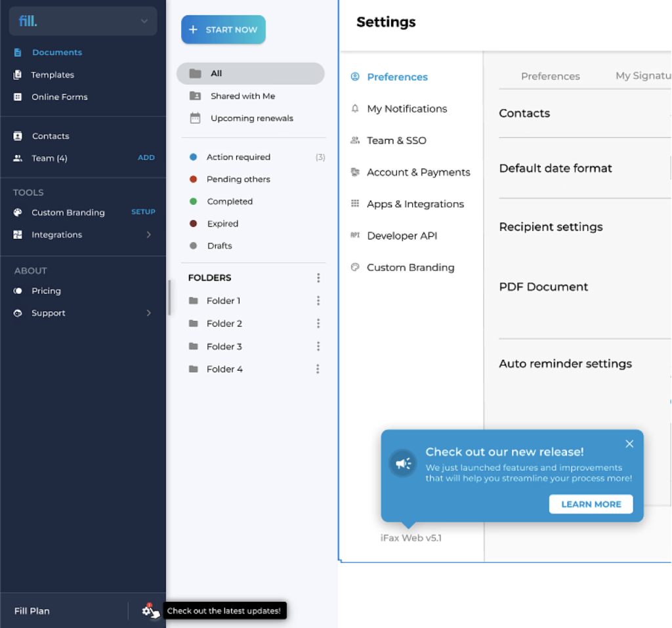Click the Templates label in sidebar
Image resolution: width=672 pixels, height=628 pixels.
52,75
